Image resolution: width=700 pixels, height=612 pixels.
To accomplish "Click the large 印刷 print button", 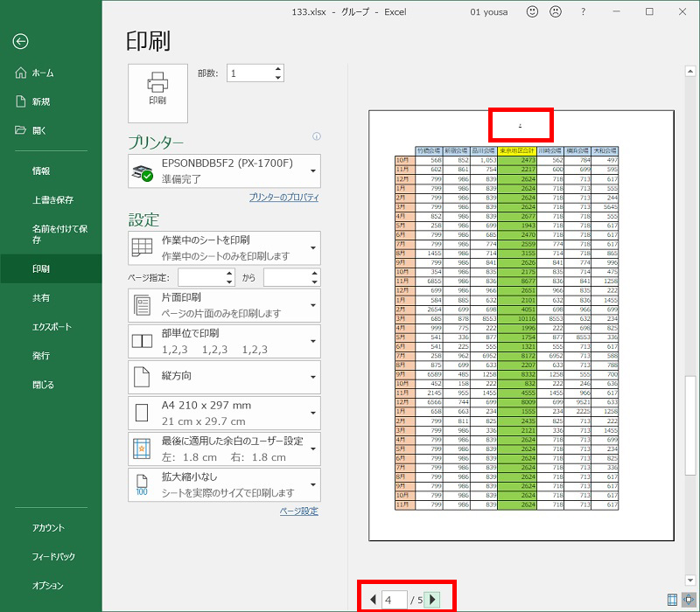I will pos(157,94).
